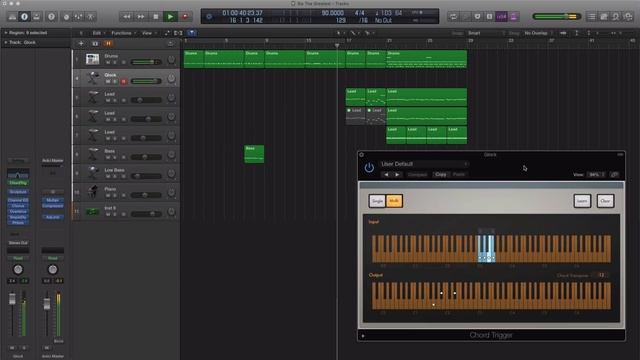Select Multi mode in Chord Trigger
Screen dimensions: 640x360
(x=394, y=201)
